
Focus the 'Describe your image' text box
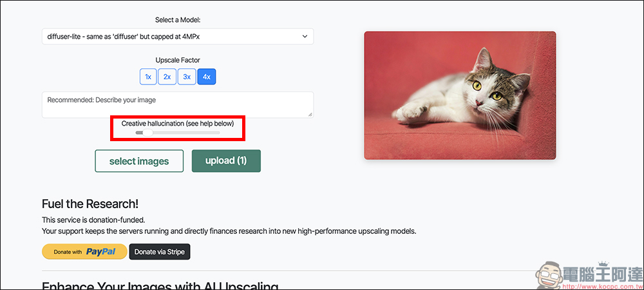point(178,105)
